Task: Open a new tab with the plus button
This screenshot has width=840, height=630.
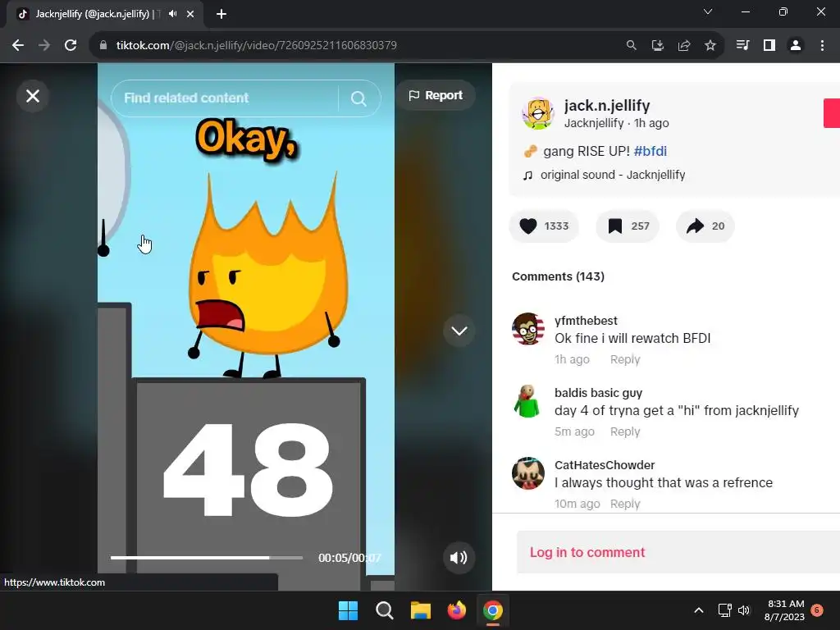Action: [221, 14]
